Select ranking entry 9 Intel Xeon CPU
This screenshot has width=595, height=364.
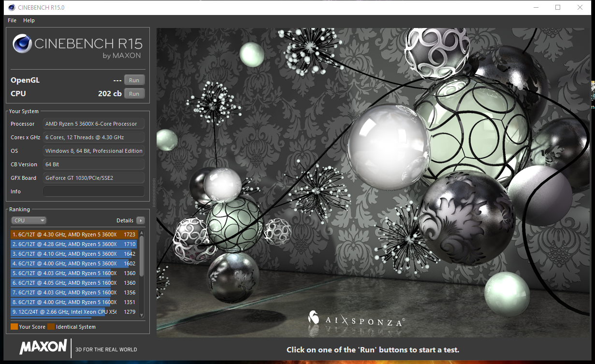[x=74, y=312]
